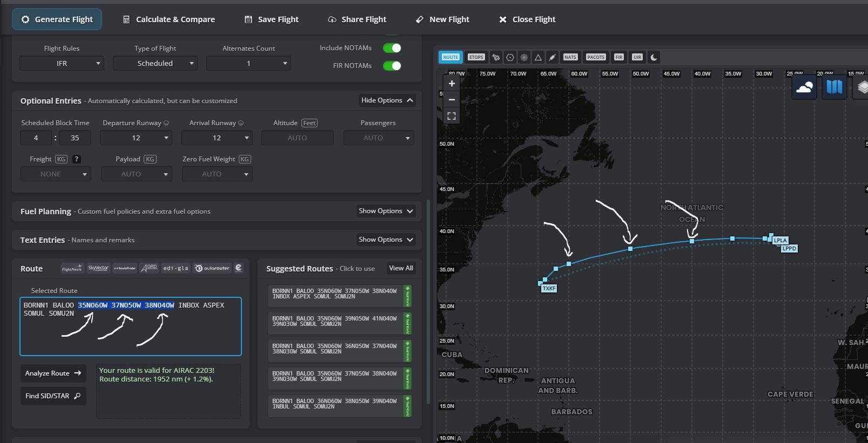Zoom out on the route map
Image resolution: width=868 pixels, height=443 pixels.
tap(452, 100)
